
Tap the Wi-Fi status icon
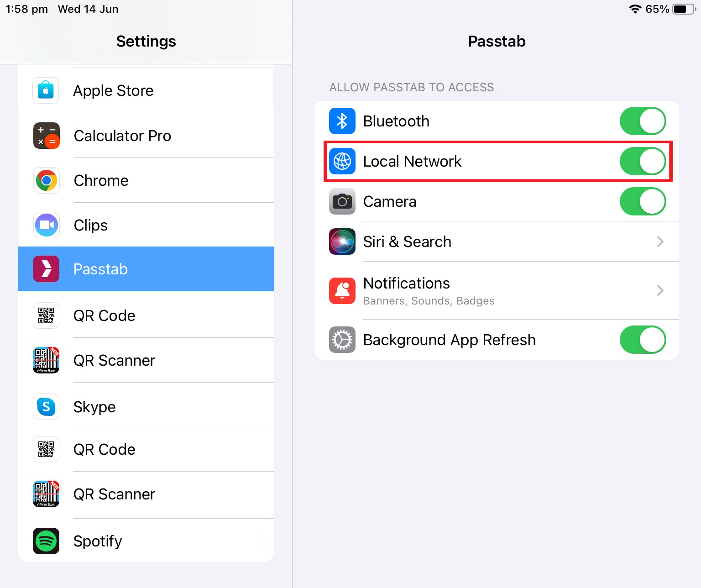click(635, 9)
